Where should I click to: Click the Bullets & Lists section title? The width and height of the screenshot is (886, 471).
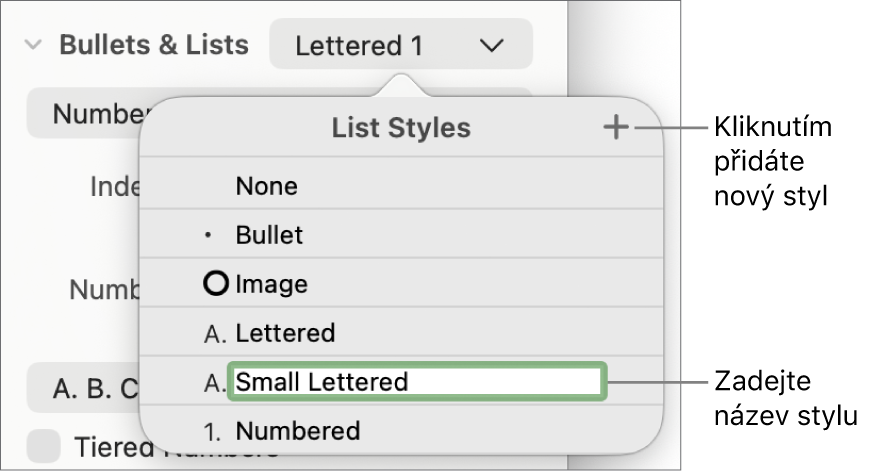(x=154, y=46)
